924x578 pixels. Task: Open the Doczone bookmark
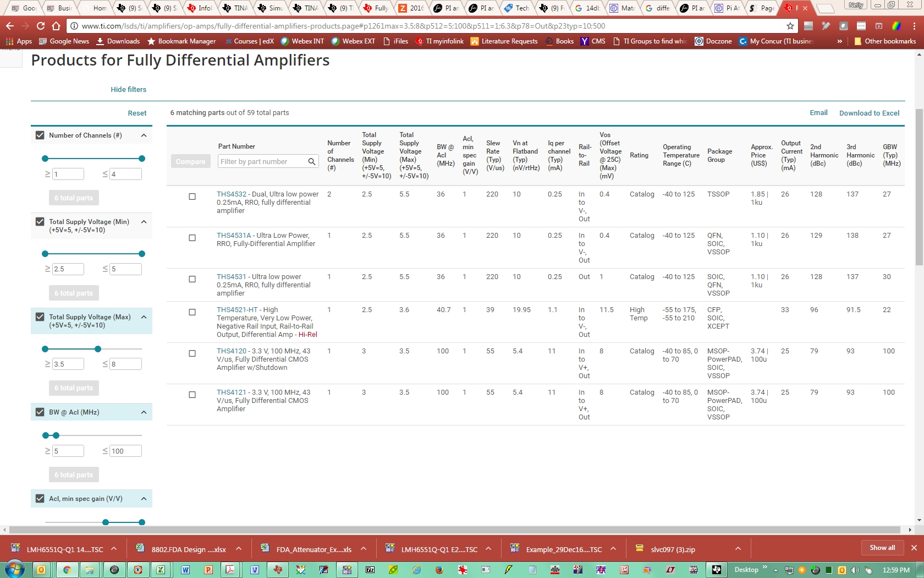713,41
